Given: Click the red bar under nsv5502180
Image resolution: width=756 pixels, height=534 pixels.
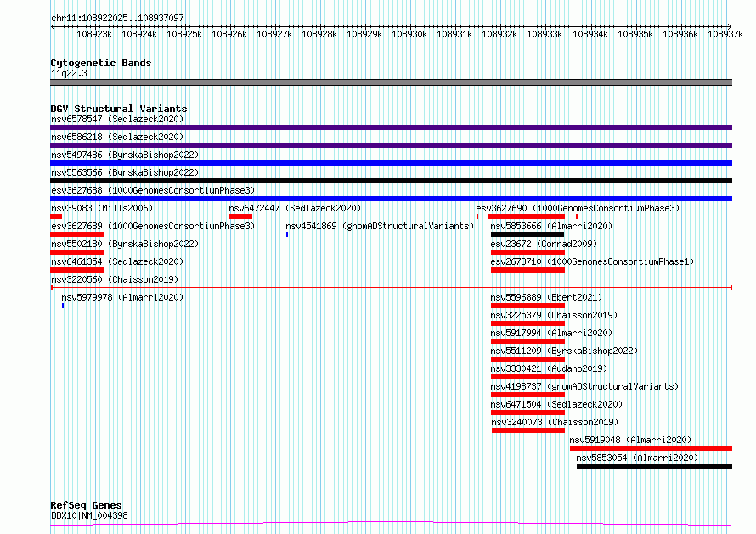Looking at the screenshot, I should pos(77,252).
